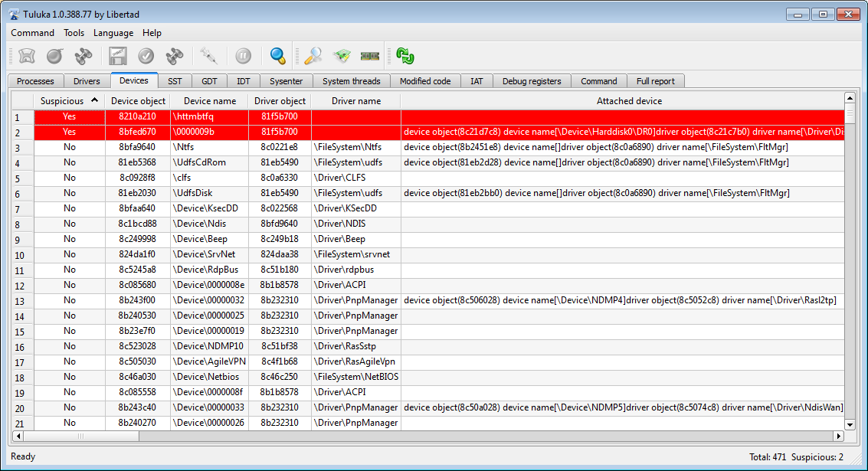The image size is (868, 471).
Task: Open the Tools menu
Action: pyautogui.click(x=74, y=33)
